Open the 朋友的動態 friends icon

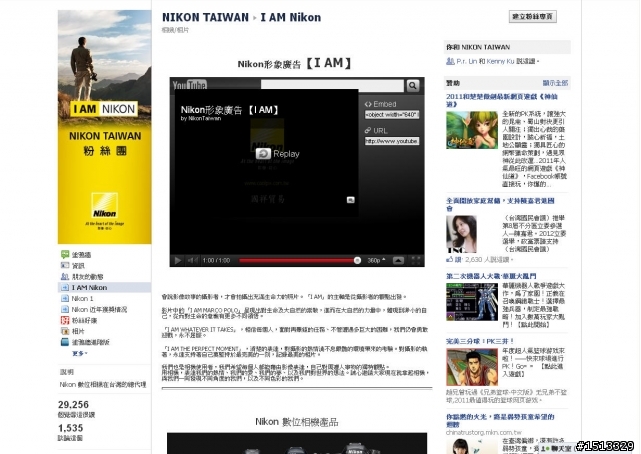[65, 277]
